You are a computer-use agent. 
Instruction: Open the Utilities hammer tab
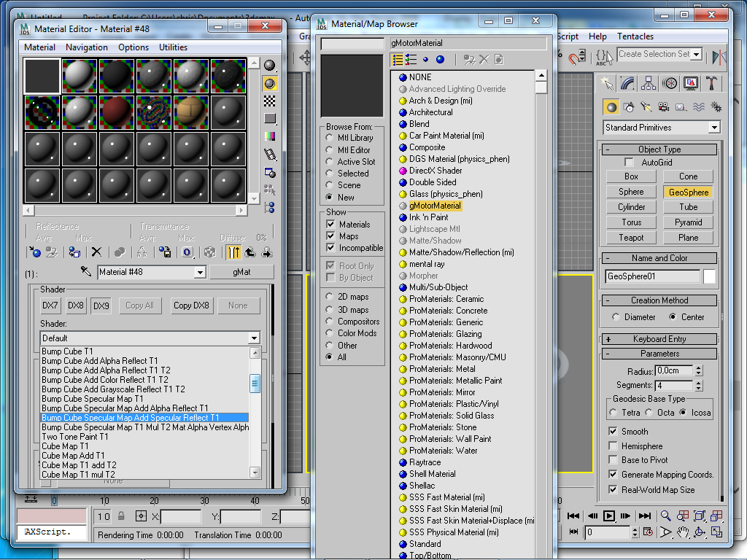click(711, 83)
